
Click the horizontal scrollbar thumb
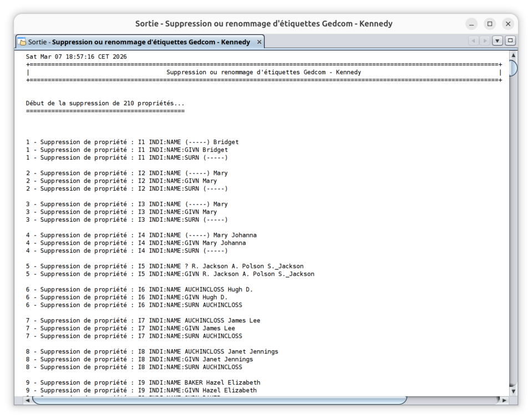click(x=219, y=400)
